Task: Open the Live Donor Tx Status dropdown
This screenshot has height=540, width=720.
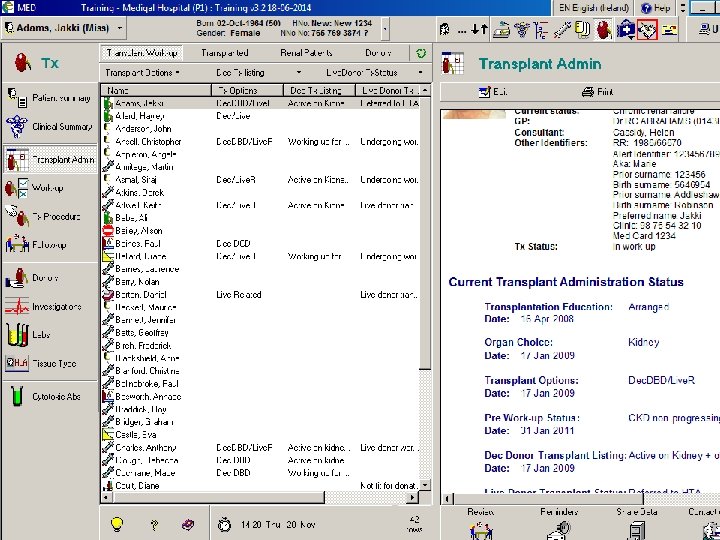Action: (x=368, y=73)
